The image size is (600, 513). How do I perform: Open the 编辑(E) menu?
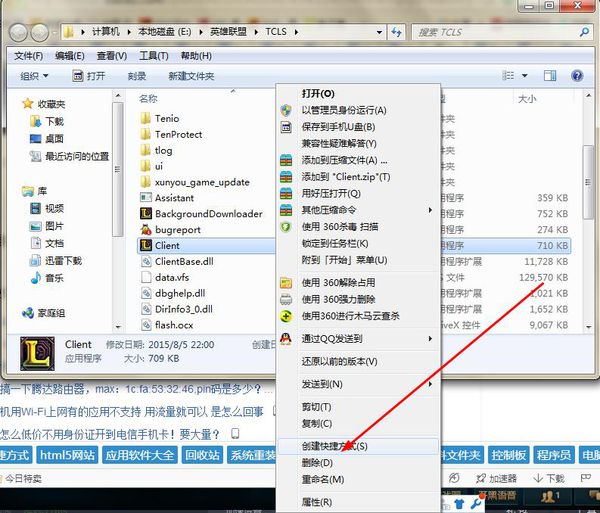coord(70,56)
